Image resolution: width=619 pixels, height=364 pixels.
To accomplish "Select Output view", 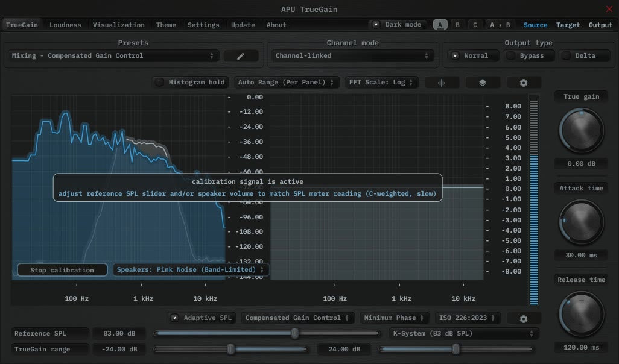I will click(600, 25).
